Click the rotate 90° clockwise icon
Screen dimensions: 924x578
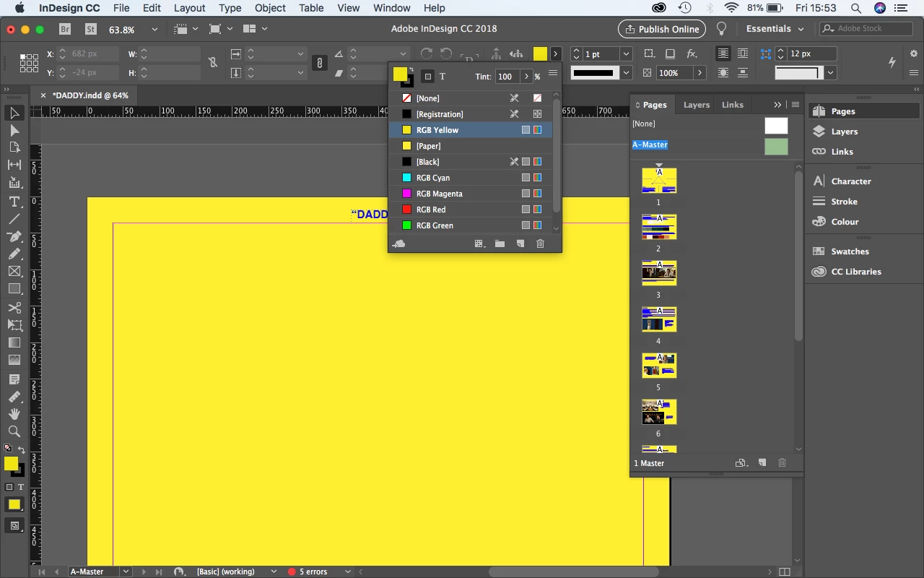point(427,54)
